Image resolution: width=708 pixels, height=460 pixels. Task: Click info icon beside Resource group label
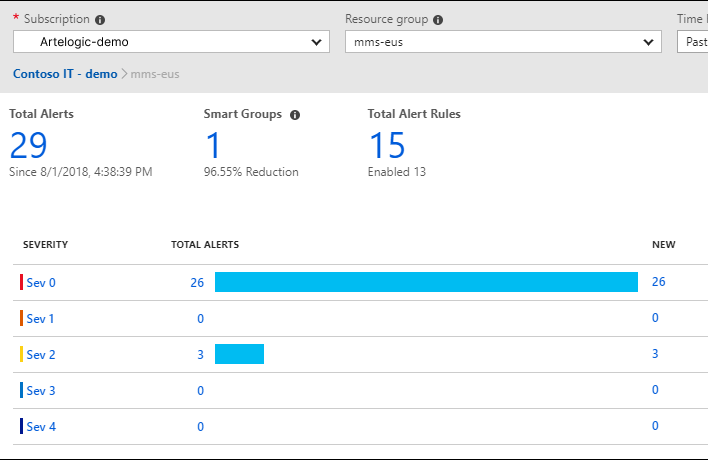pyautogui.click(x=439, y=20)
